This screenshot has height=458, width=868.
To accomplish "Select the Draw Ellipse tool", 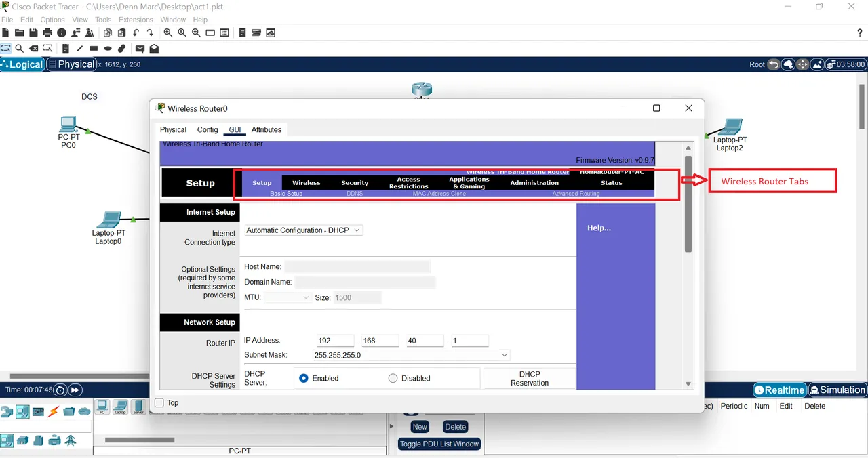I will (x=108, y=49).
